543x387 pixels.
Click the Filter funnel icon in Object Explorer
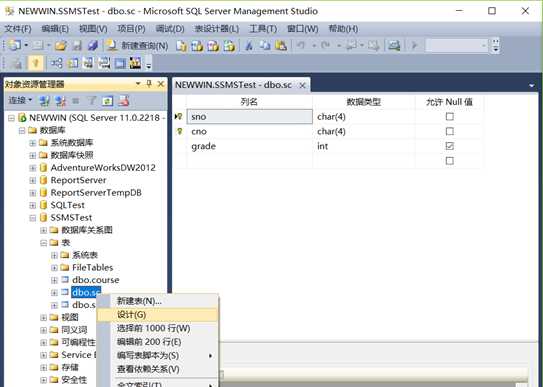point(92,101)
